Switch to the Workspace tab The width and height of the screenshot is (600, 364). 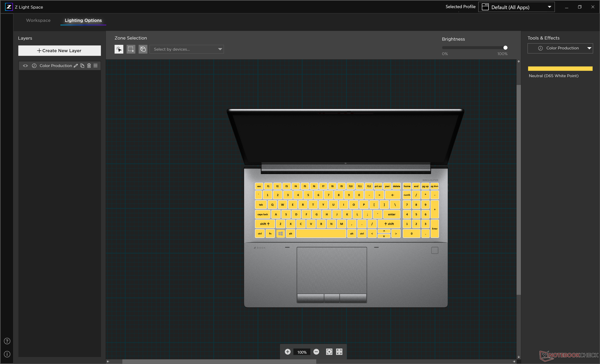pyautogui.click(x=38, y=20)
